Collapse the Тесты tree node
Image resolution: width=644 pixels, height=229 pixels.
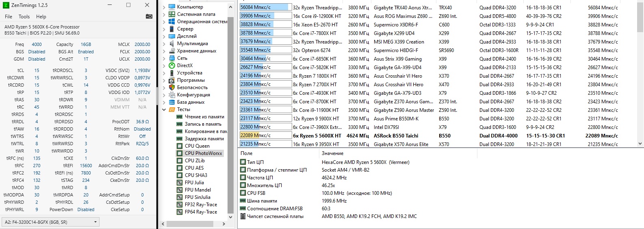164,109
